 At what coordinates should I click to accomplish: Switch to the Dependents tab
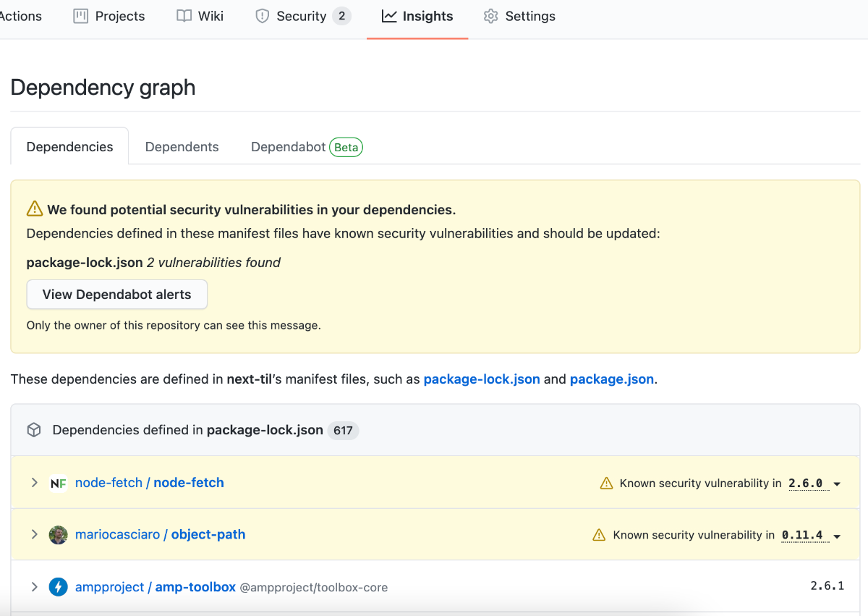click(182, 147)
